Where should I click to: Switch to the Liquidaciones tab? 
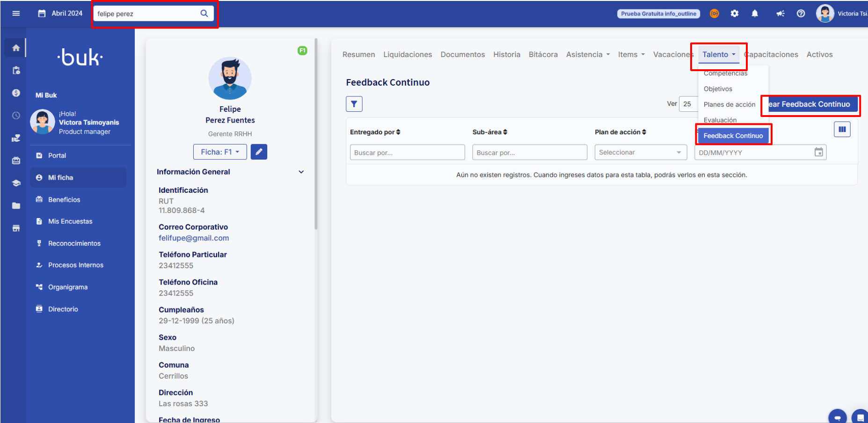pos(408,54)
